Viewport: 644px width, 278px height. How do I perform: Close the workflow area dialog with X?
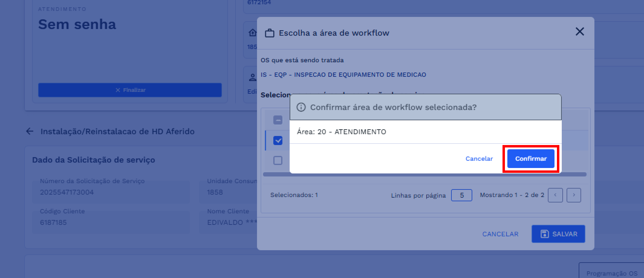click(580, 32)
